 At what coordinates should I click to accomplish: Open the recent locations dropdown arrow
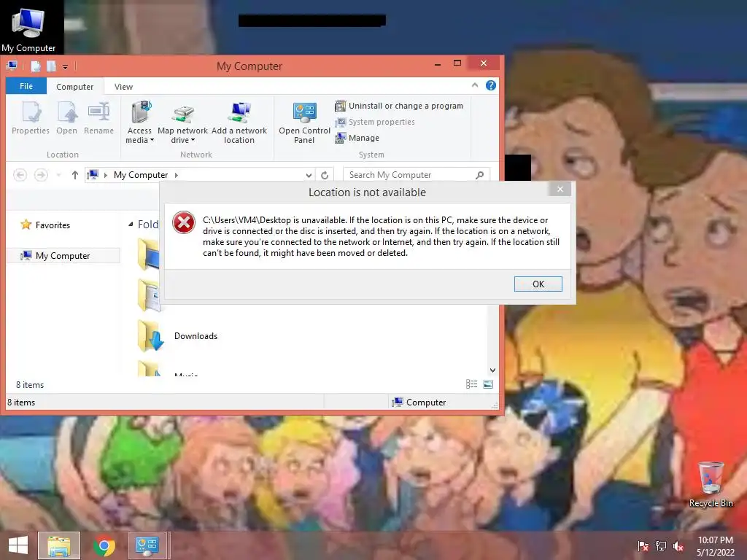[x=58, y=175]
